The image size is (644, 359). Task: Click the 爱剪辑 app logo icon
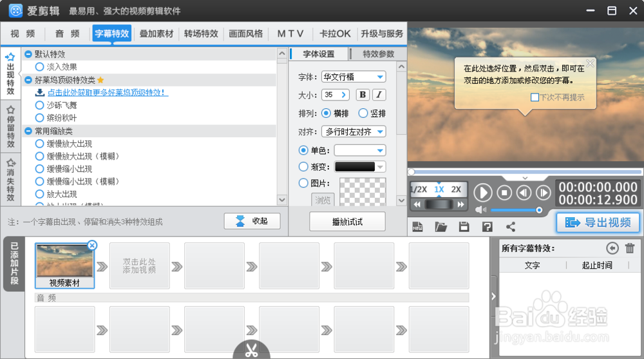15,11
